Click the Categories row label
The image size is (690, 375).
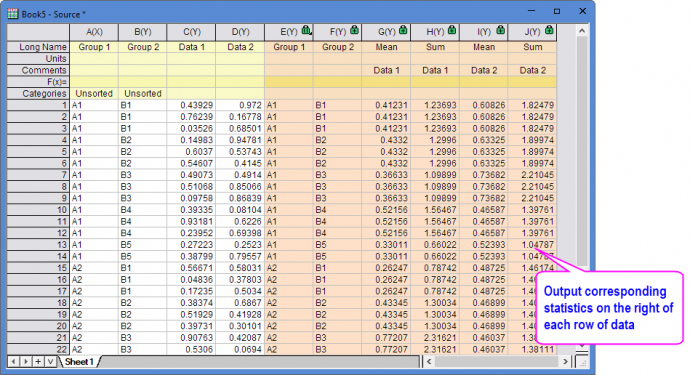click(x=38, y=93)
